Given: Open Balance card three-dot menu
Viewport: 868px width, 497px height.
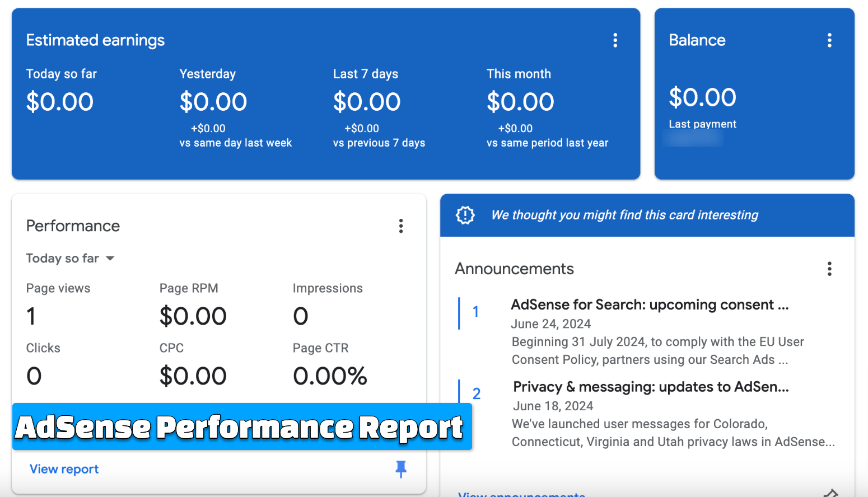Looking at the screenshot, I should click(829, 40).
